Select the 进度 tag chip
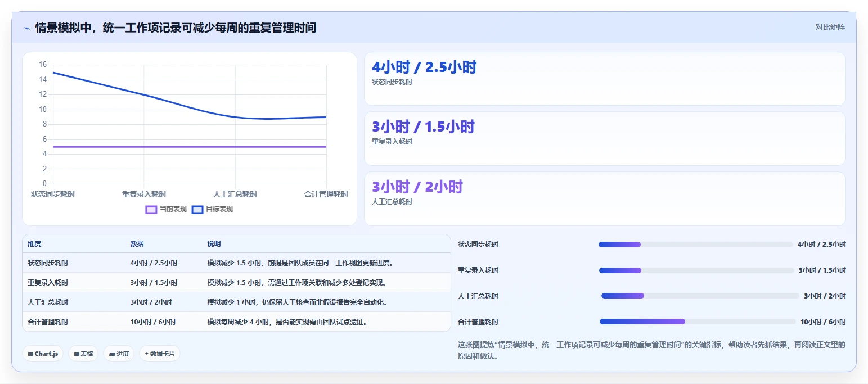This screenshot has width=868, height=384. pos(119,354)
